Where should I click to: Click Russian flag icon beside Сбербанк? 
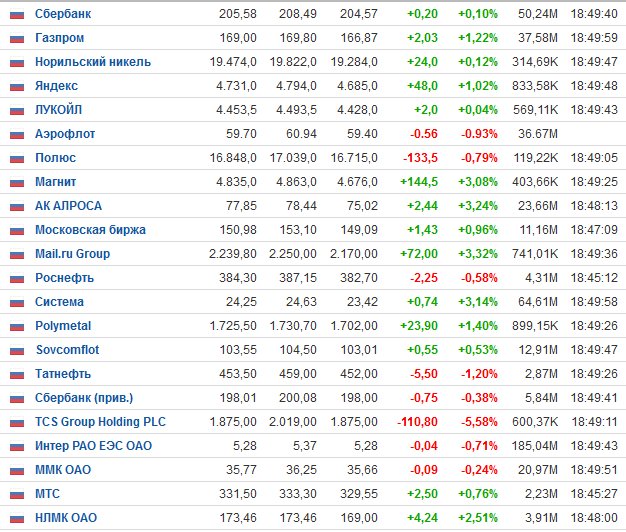pos(17,15)
